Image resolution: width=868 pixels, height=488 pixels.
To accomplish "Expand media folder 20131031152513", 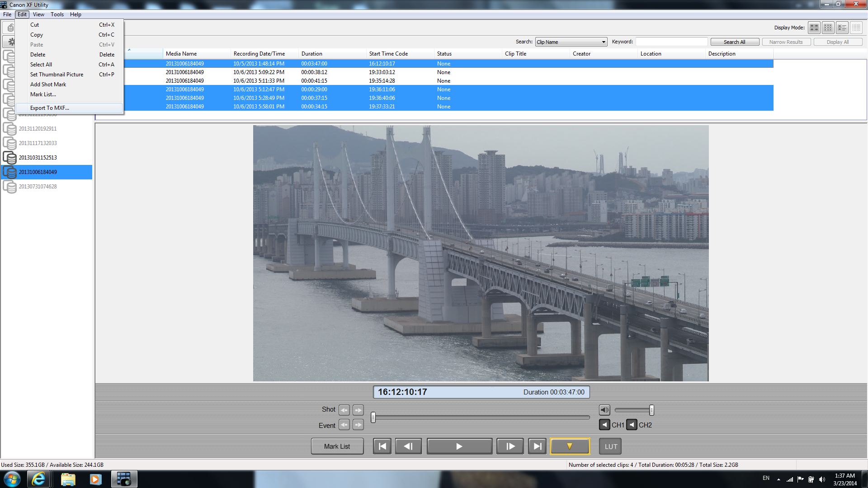I will [38, 158].
